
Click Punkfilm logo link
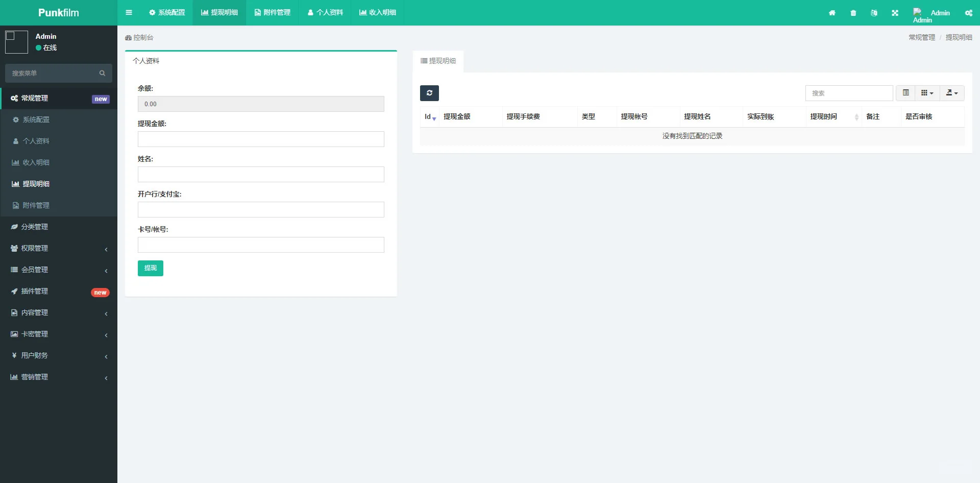click(x=59, y=13)
